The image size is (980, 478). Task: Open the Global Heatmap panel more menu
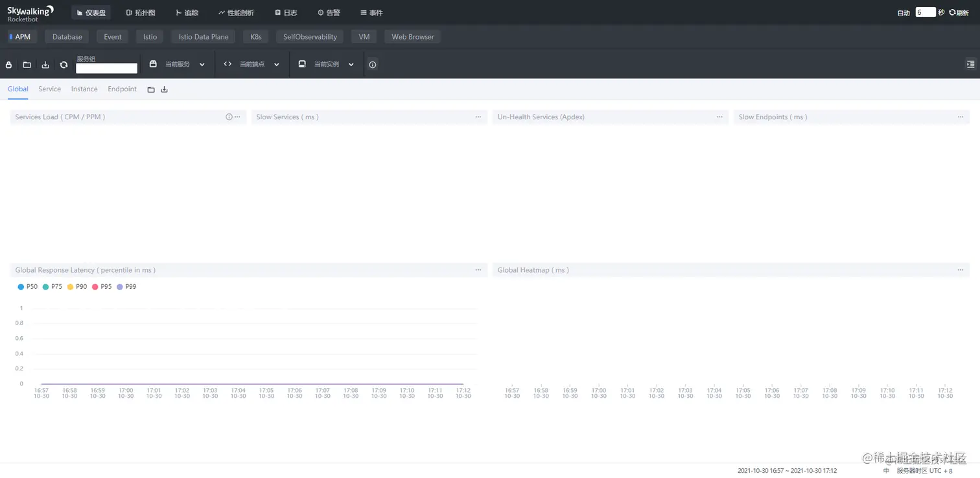[x=961, y=270]
